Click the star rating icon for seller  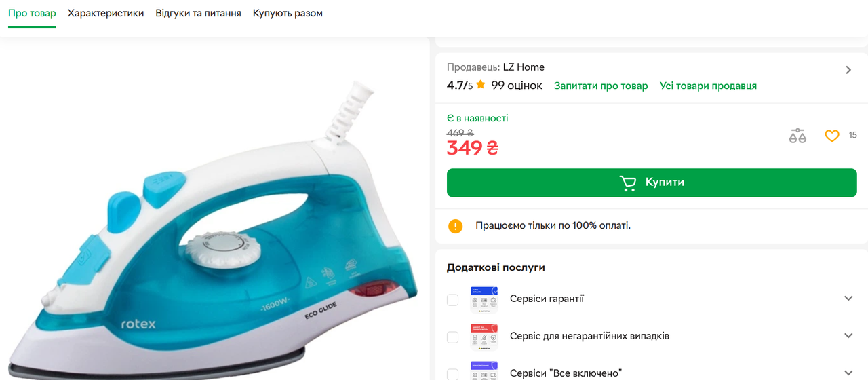click(481, 85)
